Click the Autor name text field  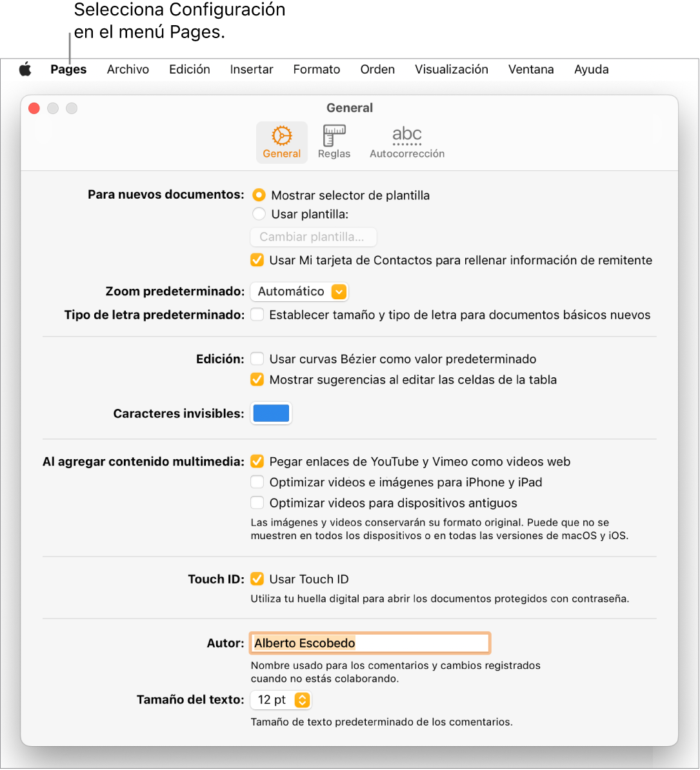[x=370, y=643]
